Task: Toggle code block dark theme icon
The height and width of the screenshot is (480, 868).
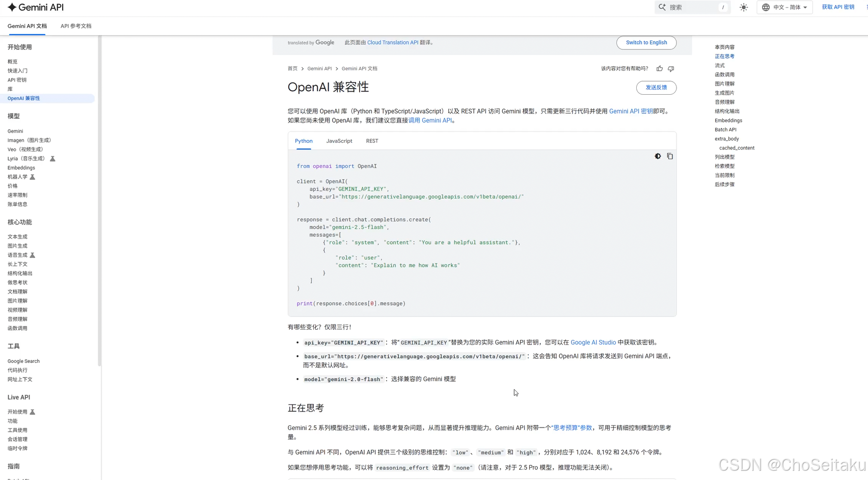Action: click(x=658, y=156)
